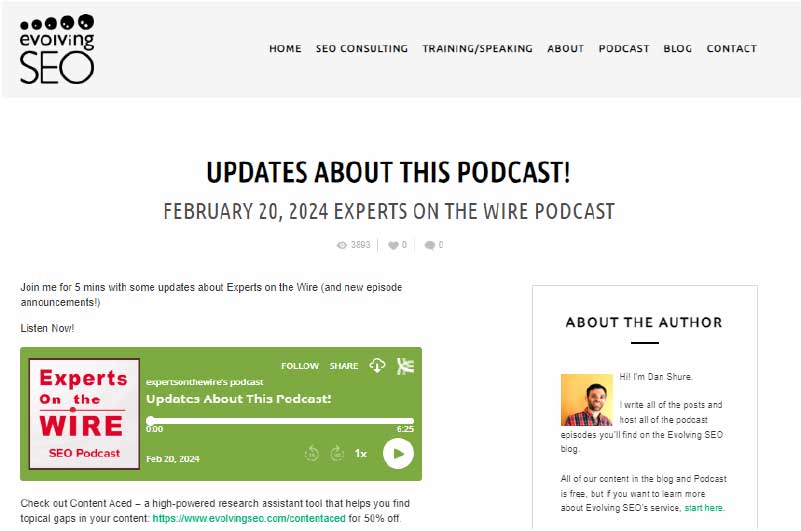This screenshot has width=801, height=531.
Task: Open the ABOUT nav link
Action: pyautogui.click(x=566, y=49)
